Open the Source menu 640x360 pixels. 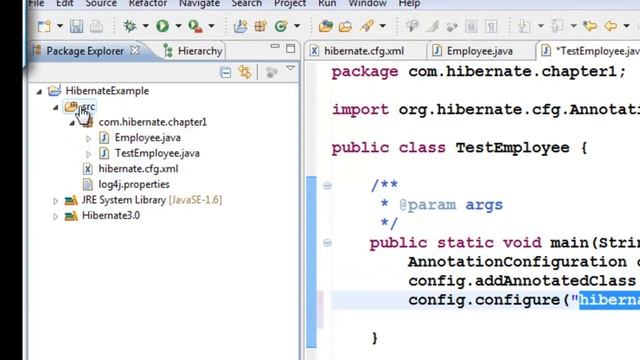click(x=101, y=4)
